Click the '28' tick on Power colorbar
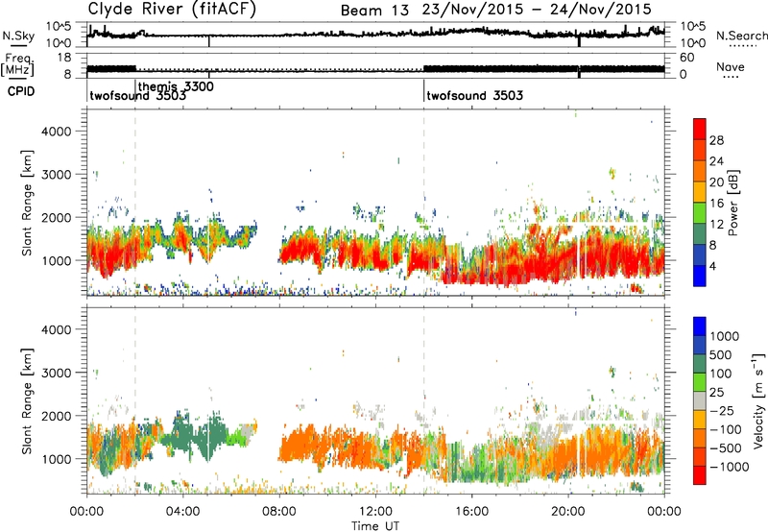This screenshot has height=532, width=768. (716, 140)
